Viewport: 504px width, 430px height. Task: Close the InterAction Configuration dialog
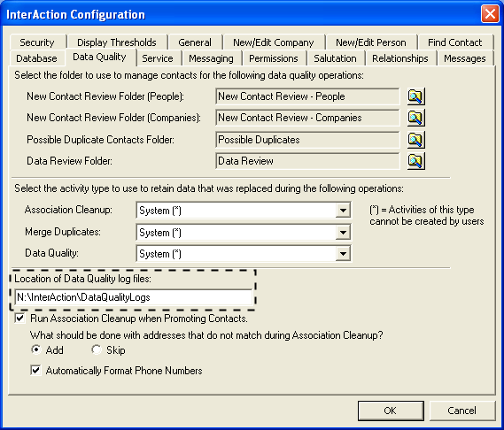[490, 14]
